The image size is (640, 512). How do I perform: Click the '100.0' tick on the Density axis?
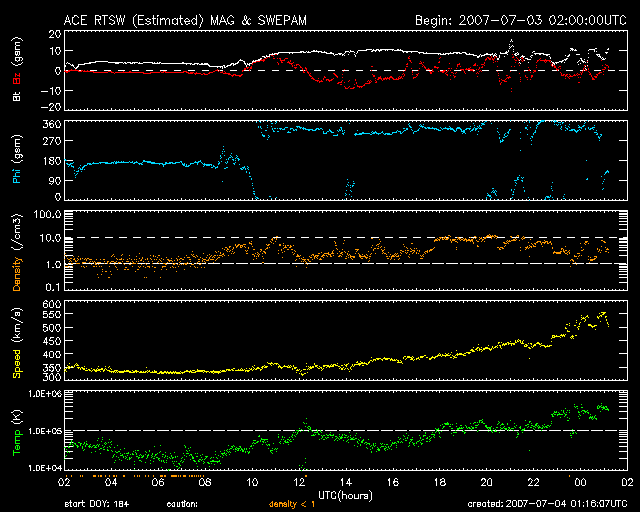click(x=47, y=214)
